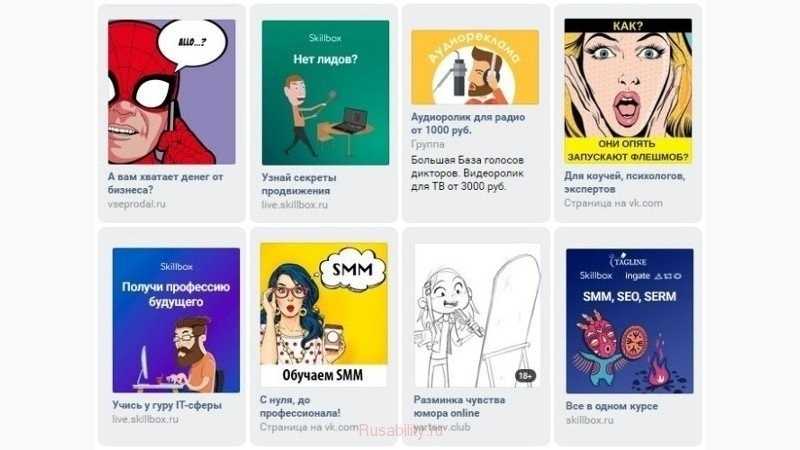Click the shocked blonde woman 'КАК?' image
Image resolution: width=800 pixels, height=450 pixels.
[628, 91]
